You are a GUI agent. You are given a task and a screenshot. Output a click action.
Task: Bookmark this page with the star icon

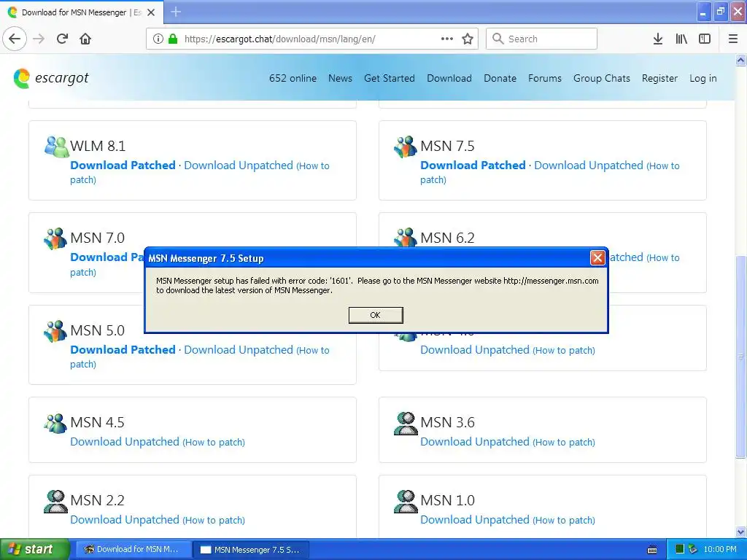[468, 39]
